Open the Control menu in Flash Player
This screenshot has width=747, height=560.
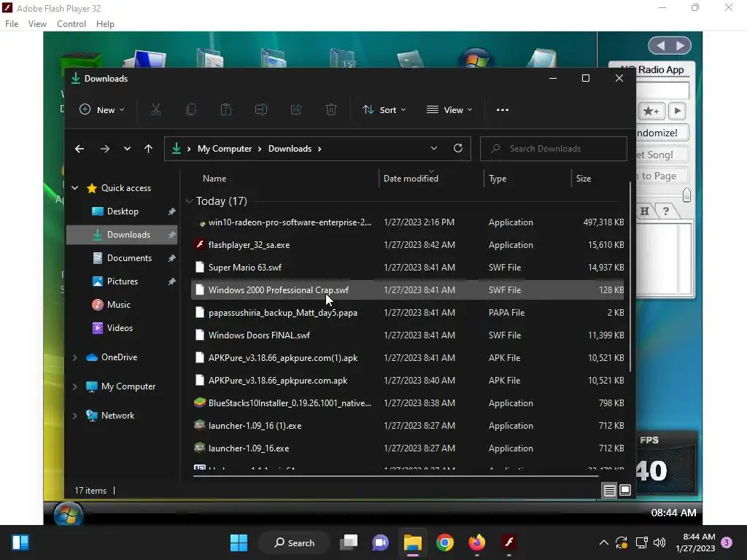pos(71,24)
